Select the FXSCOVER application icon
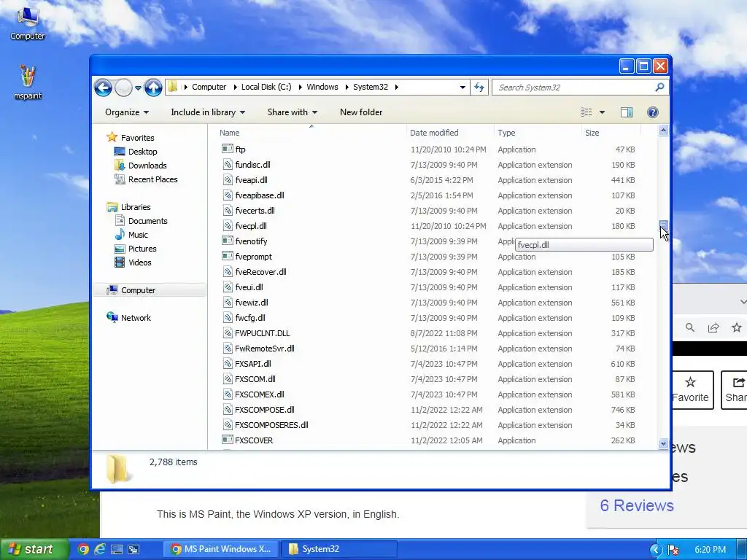The image size is (747, 560). point(228,440)
